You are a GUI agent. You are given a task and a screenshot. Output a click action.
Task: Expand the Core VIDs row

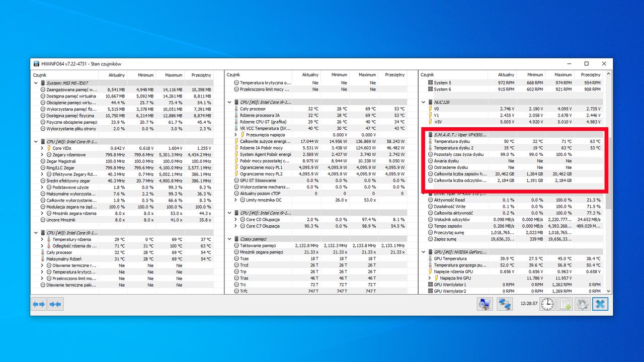point(42,148)
